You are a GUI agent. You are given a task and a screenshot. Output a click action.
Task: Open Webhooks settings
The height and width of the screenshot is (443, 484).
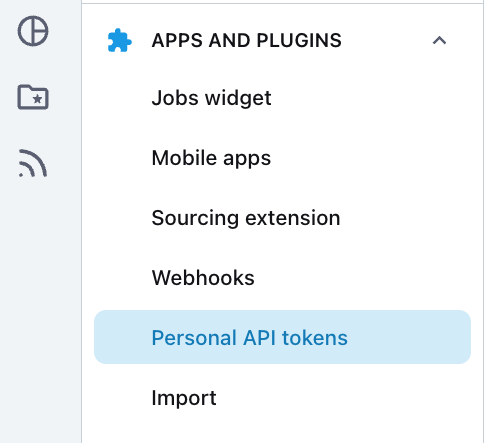pyautogui.click(x=203, y=278)
